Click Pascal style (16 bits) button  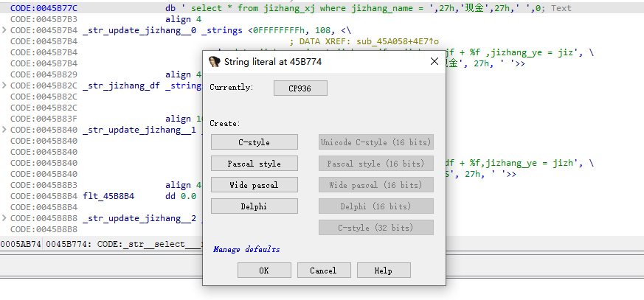coord(375,164)
